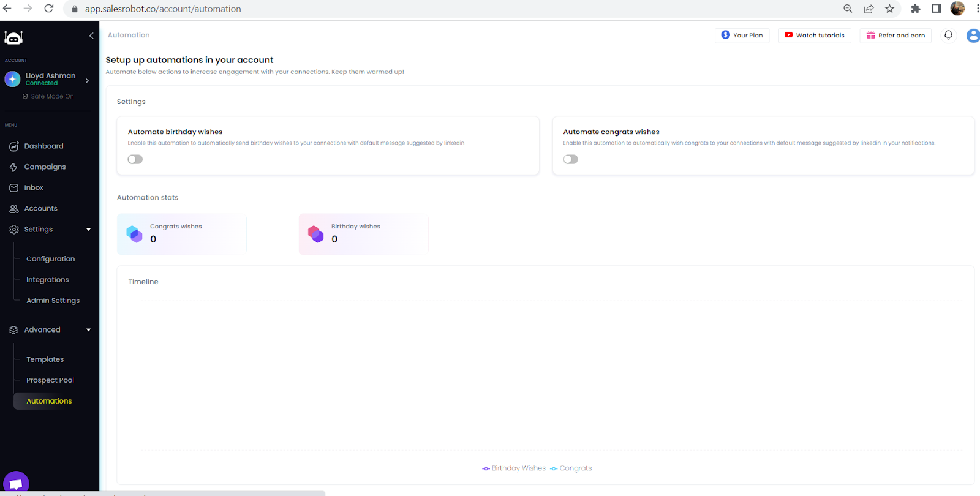Click the browser address bar URL
This screenshot has height=496, width=980.
point(163,9)
